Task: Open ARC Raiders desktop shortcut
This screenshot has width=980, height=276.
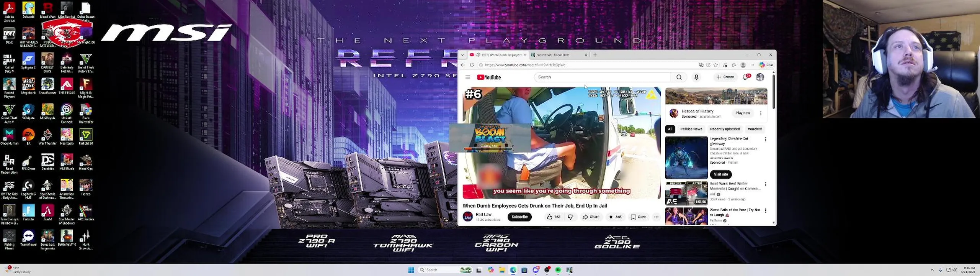Action: click(86, 213)
